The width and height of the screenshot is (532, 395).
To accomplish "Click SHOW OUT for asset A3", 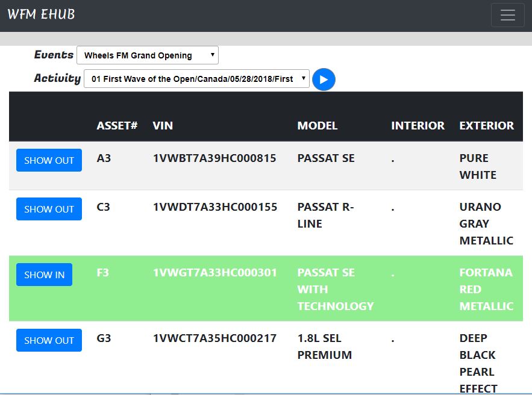I will tap(49, 160).
